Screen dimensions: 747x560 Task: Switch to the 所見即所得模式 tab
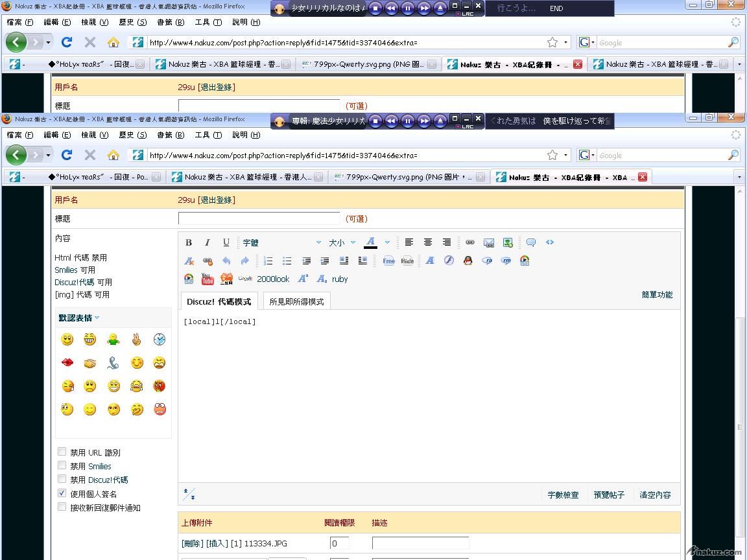(296, 301)
